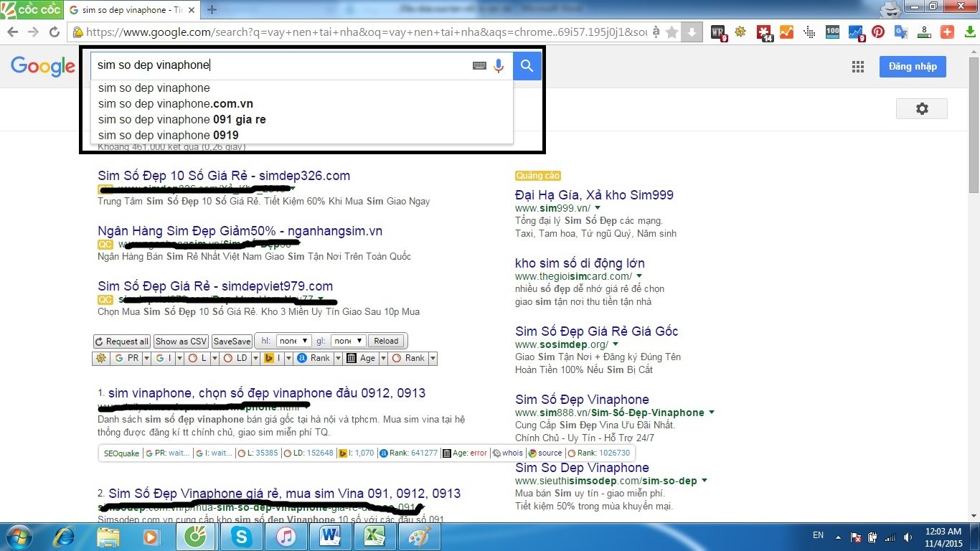Click the SEOquake Reload button
The image size is (980, 551).
point(386,341)
